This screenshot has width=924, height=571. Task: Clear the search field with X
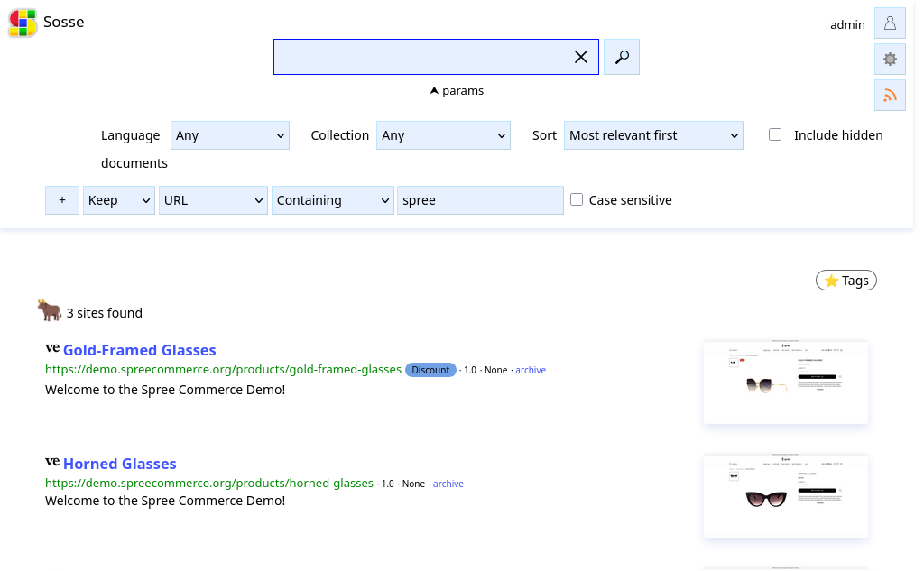click(581, 57)
